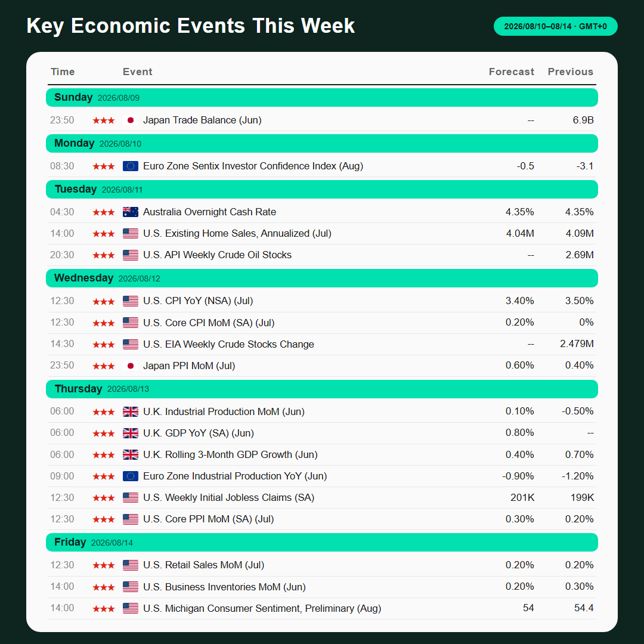Click the date range GMT+0 badge
This screenshot has height=644, width=644.
coord(555,26)
